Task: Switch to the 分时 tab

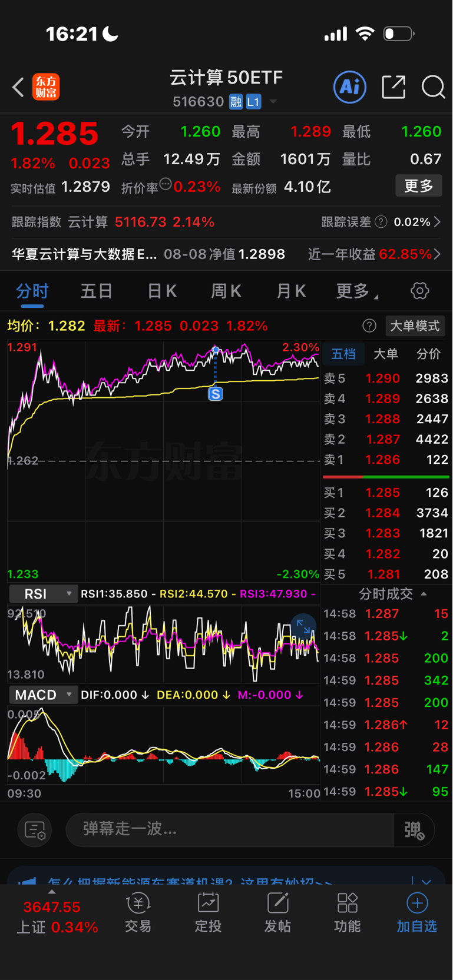Action: point(32,291)
